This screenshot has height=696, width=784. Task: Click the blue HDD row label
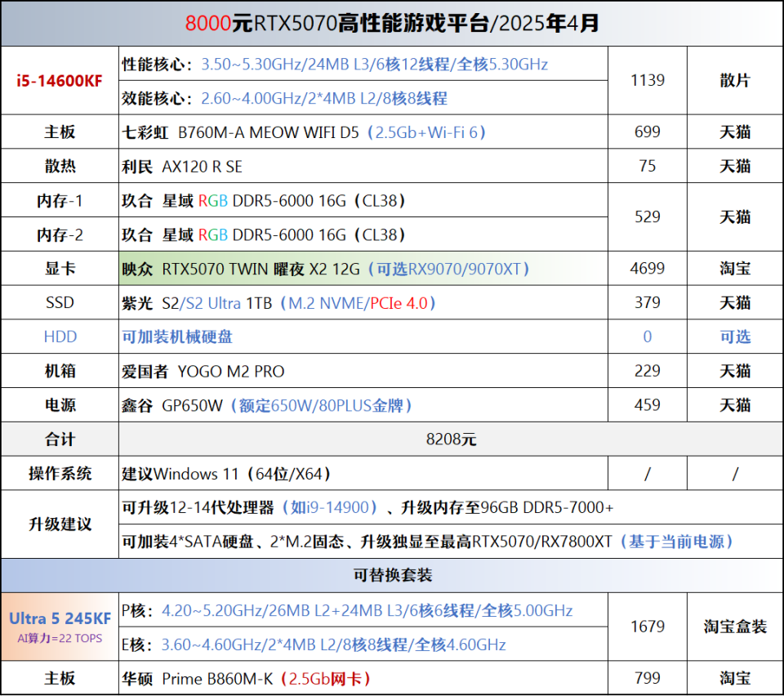[60, 337]
